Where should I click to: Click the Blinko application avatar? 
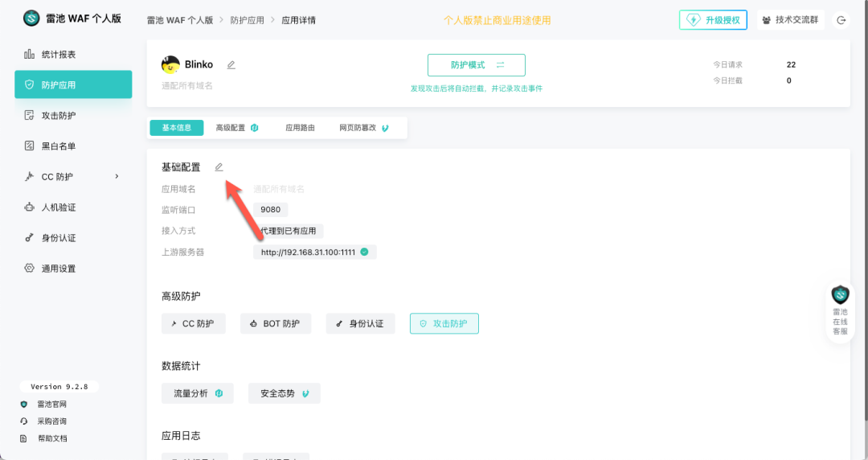click(x=170, y=65)
